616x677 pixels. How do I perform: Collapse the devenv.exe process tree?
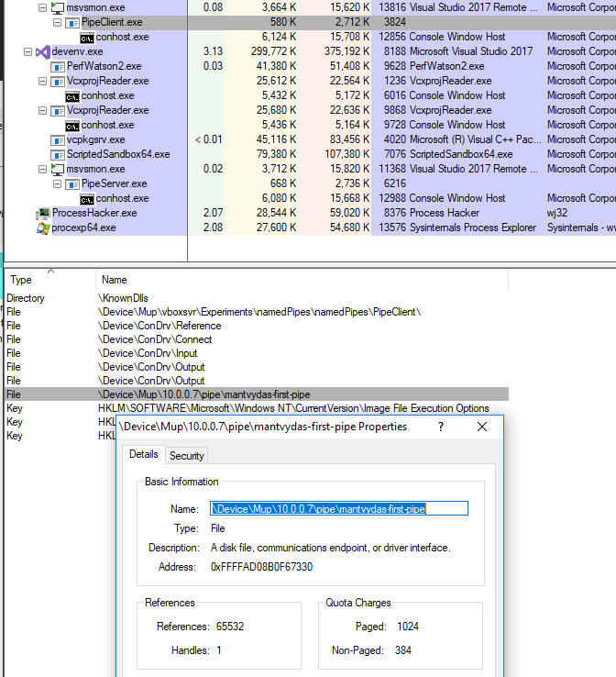27,51
